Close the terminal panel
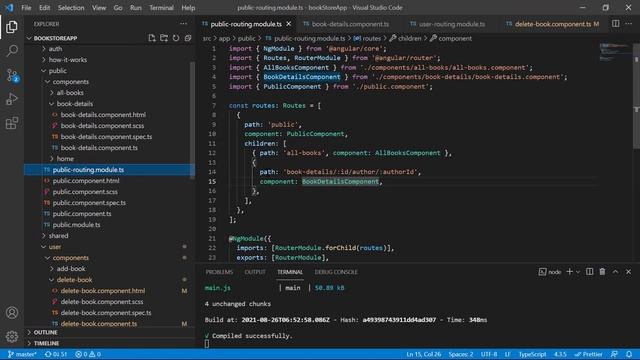Image resolution: width=640 pixels, height=360 pixels. pyautogui.click(x=629, y=272)
